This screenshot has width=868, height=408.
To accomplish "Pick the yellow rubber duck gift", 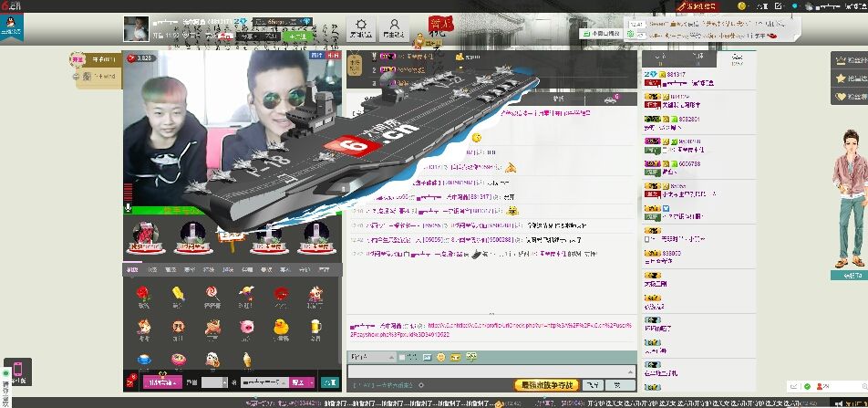I will pos(282,326).
